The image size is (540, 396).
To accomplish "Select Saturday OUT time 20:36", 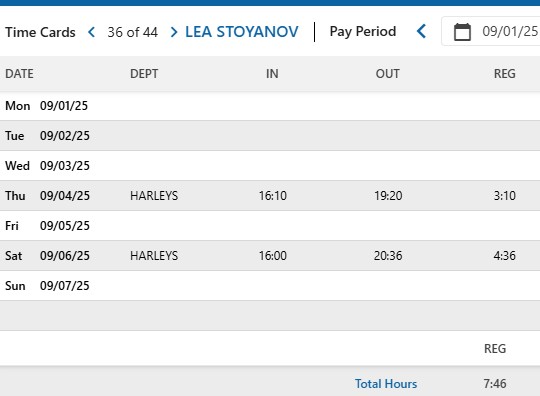I will 388,256.
